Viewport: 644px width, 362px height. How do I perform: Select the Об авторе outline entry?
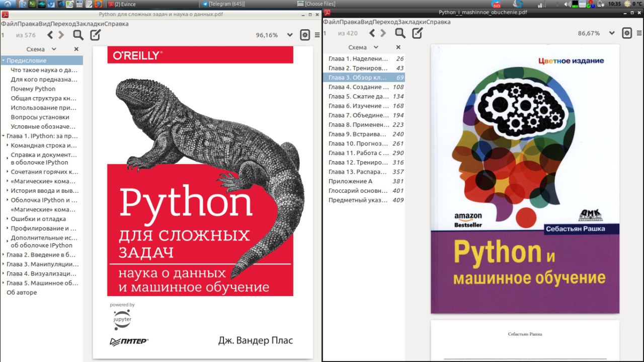[x=22, y=293]
